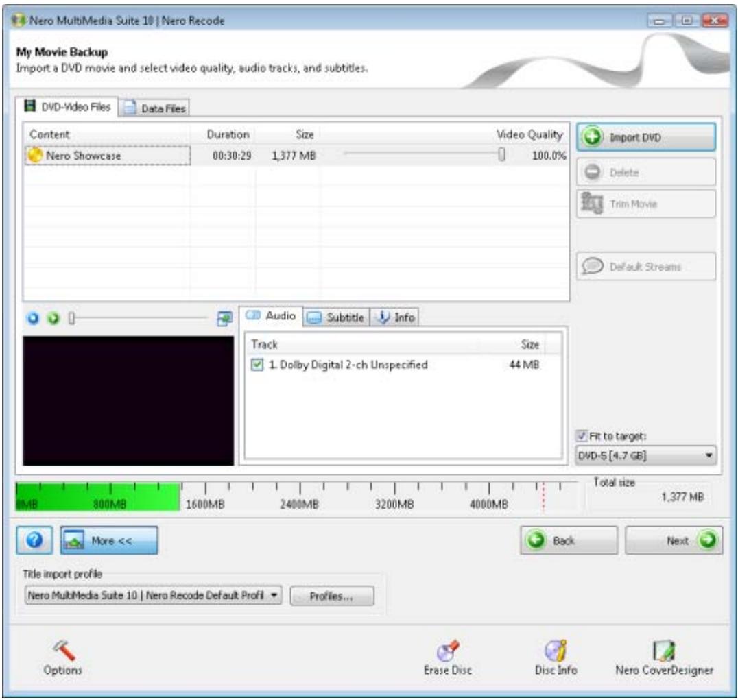Click the full-screen preview icon
738x700 pixels.
pyautogui.click(x=224, y=319)
